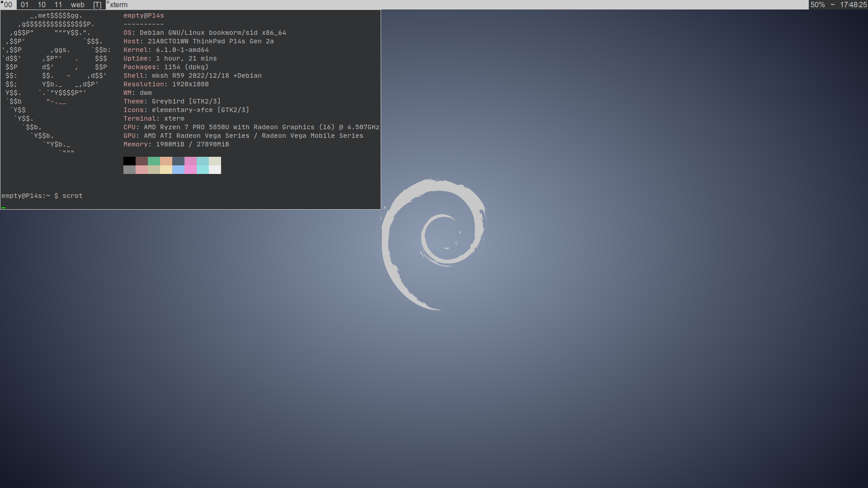Click the [T] layout symbol in the bar
Image resolution: width=868 pixels, height=488 pixels.
(x=97, y=5)
